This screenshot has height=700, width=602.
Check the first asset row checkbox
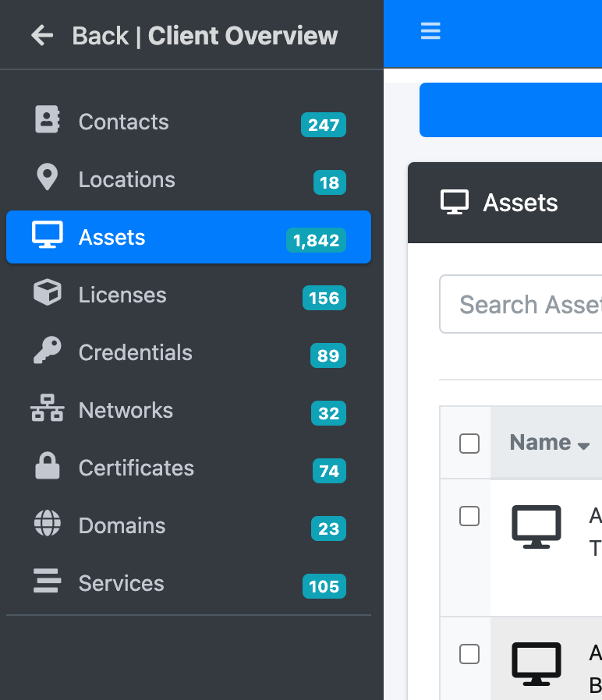(469, 516)
